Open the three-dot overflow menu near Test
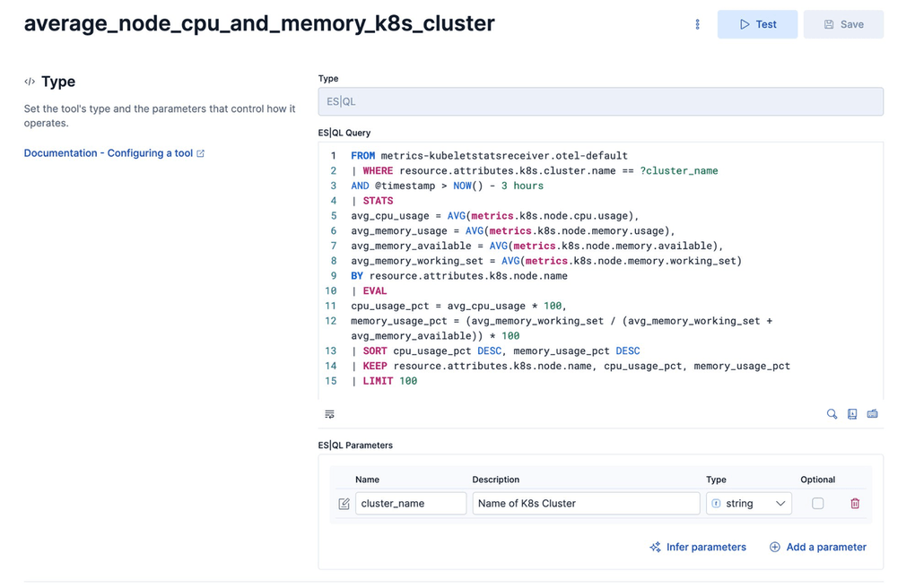Image resolution: width=915 pixels, height=588 pixels. click(x=697, y=24)
